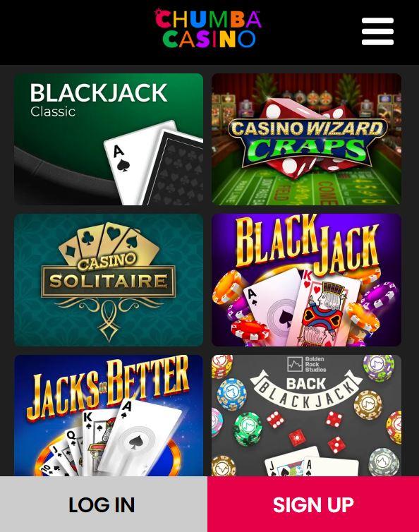Viewport: 419px width, 532px height.
Task: Click the king of hearts card
Action: tap(326, 309)
